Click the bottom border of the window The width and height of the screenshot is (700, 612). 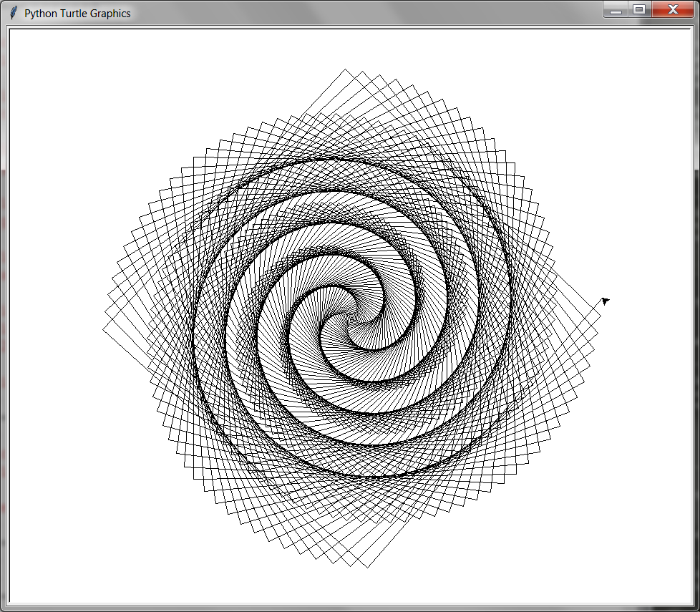tap(351, 608)
